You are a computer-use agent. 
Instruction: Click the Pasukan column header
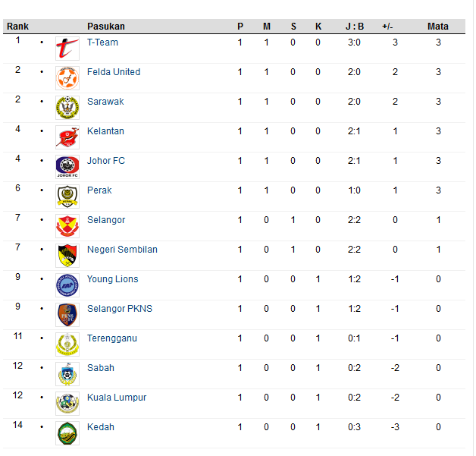pos(106,27)
